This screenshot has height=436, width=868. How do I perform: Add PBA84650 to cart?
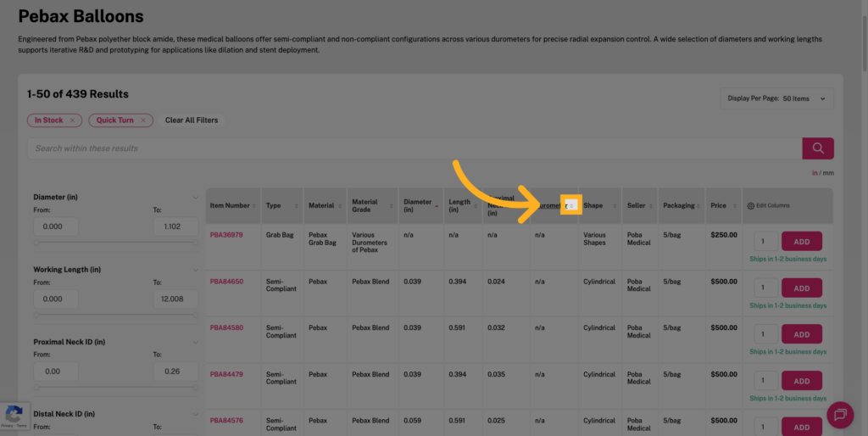(802, 288)
